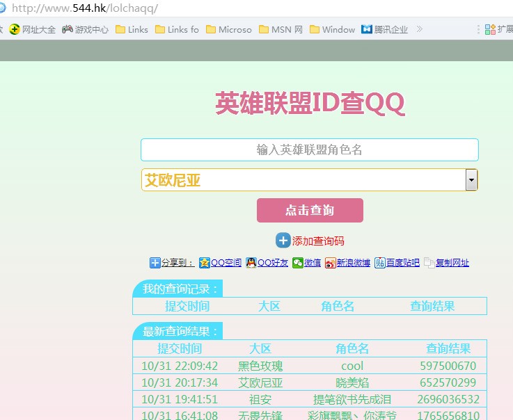513x420 pixels.
Task: Share via the QQ空间 link
Action: [226, 262]
